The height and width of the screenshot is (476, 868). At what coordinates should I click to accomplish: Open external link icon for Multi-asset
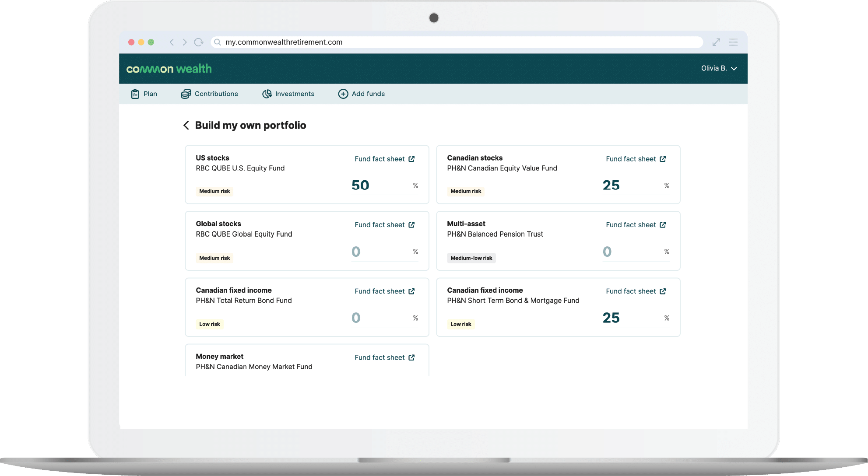(663, 225)
